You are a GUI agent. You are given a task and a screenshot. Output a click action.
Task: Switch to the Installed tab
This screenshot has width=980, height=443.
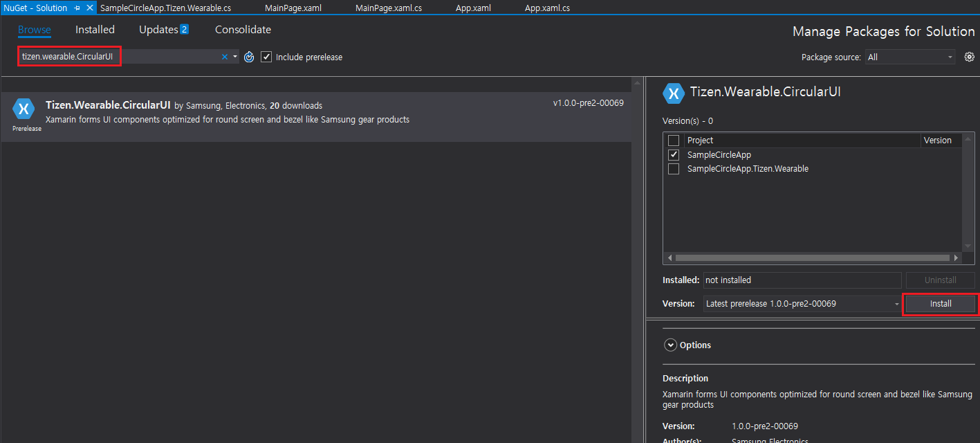point(95,30)
